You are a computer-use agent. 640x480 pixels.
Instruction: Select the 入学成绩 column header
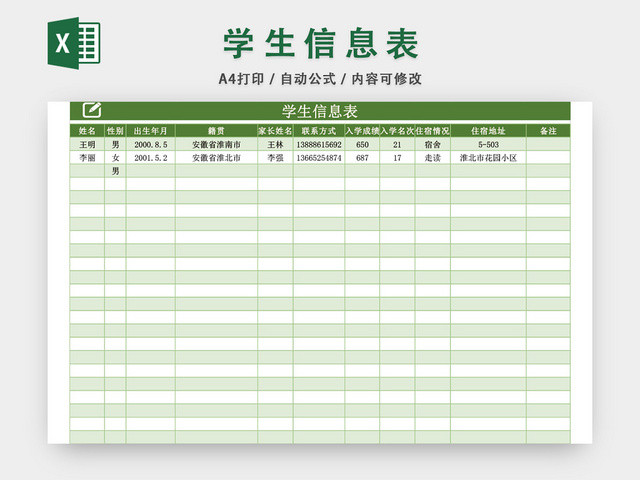coord(362,131)
